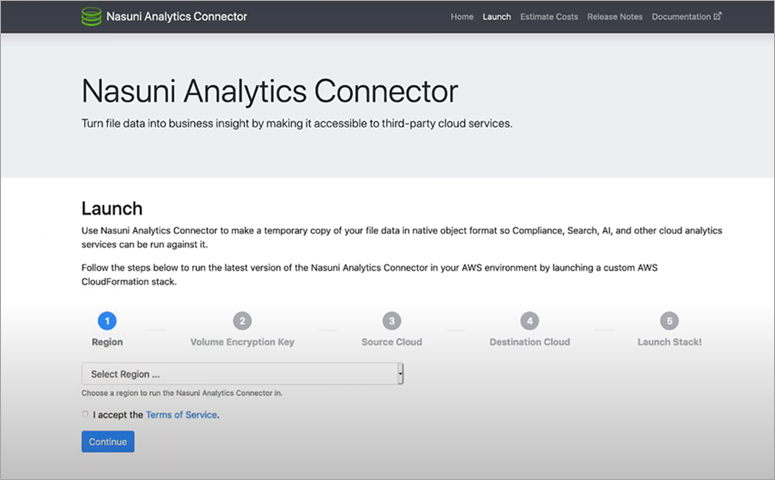Click the external-link icon beside Documentation

pyautogui.click(x=717, y=16)
